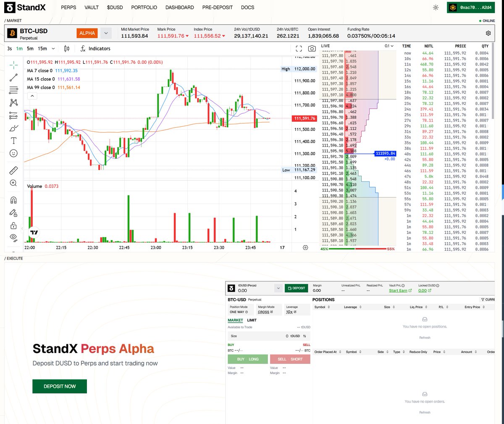The image size is (504, 424).
Task: Click the BUY LONG button
Action: (248, 359)
